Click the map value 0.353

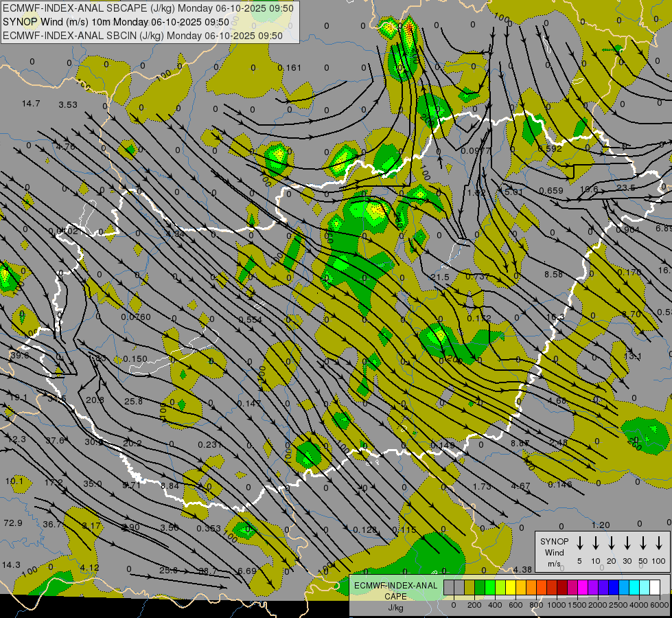click(209, 529)
